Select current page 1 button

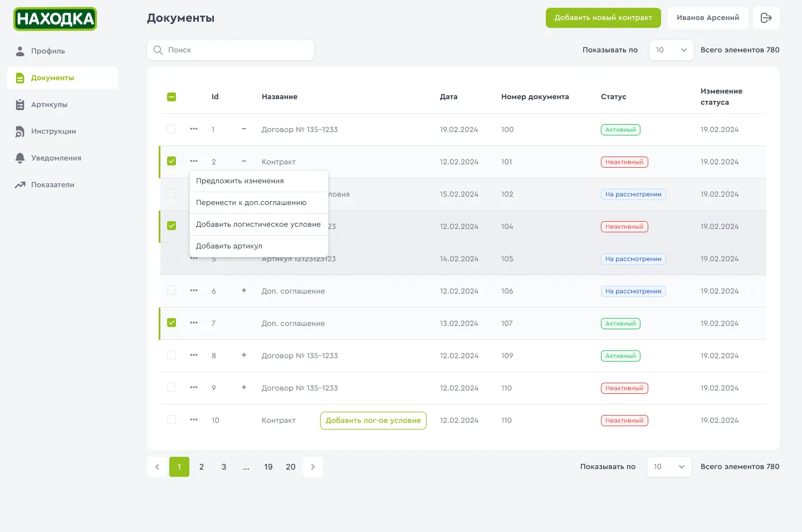pyautogui.click(x=179, y=467)
